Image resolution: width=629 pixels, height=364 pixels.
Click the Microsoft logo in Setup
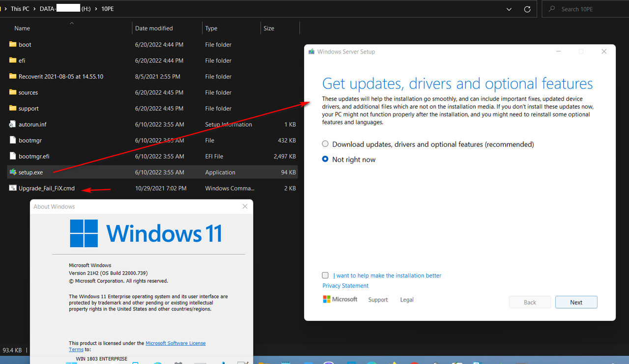tap(340, 299)
